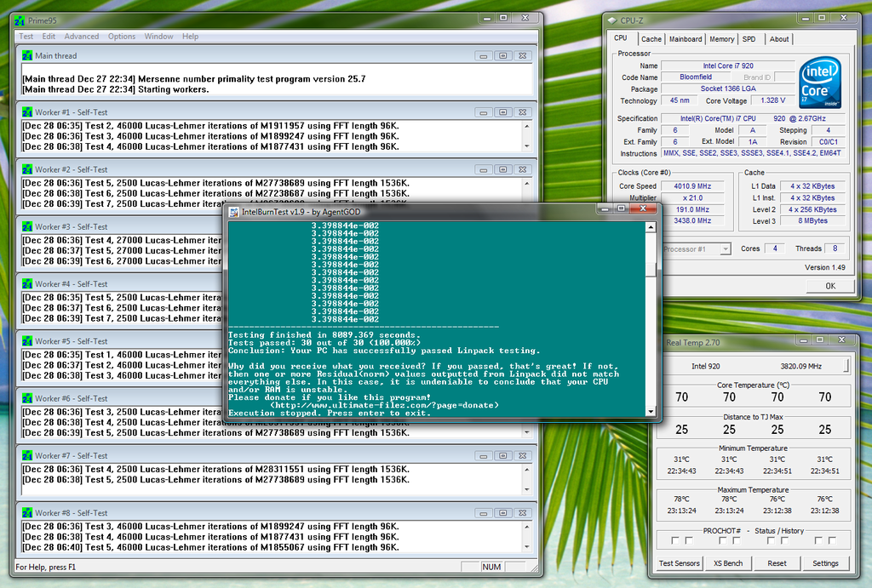
Task: Click the Intel Core i7 920 Name field
Action: [x=728, y=66]
